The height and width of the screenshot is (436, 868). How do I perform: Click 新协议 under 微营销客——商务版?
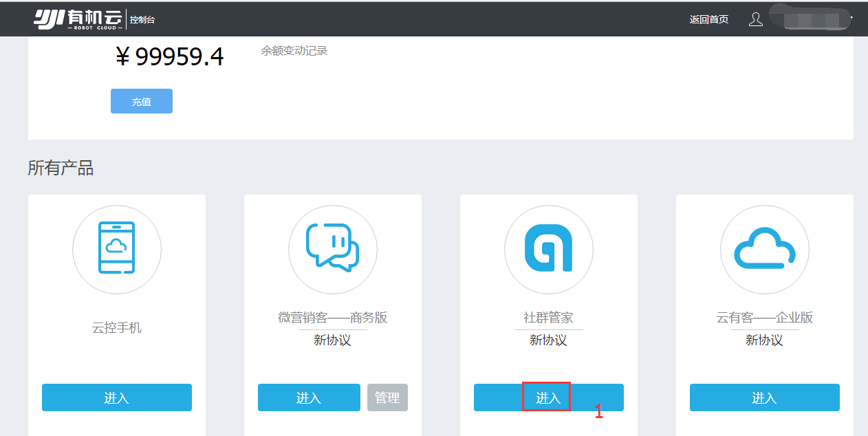pyautogui.click(x=333, y=340)
